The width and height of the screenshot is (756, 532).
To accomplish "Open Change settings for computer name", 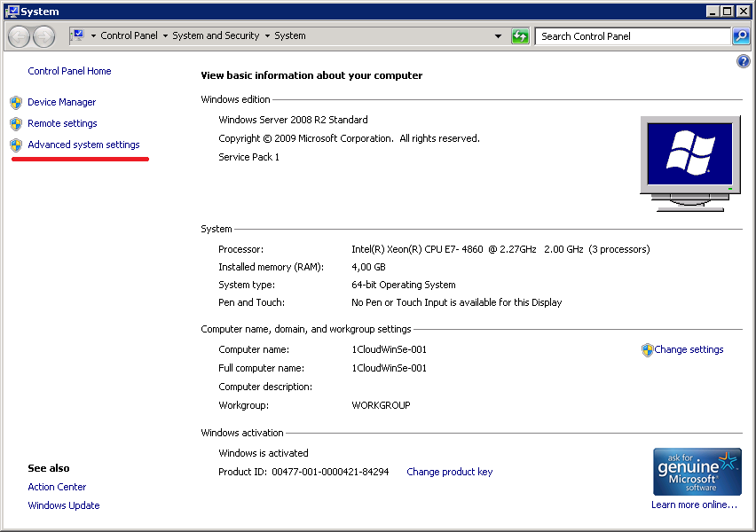I will tap(689, 349).
